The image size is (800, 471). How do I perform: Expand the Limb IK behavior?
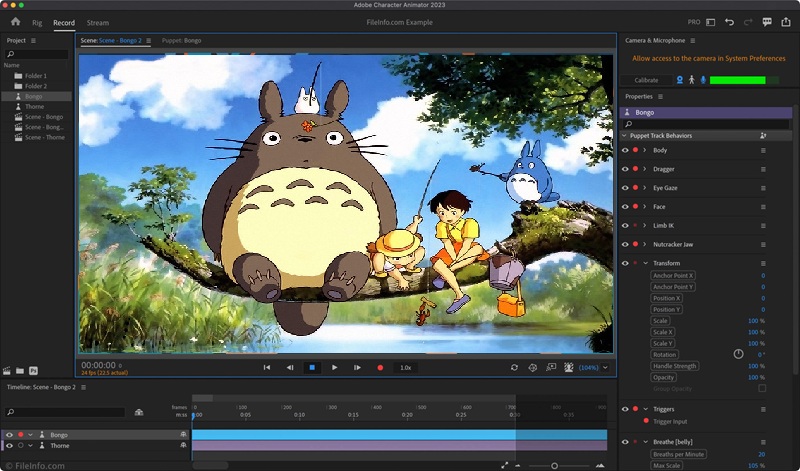point(645,226)
